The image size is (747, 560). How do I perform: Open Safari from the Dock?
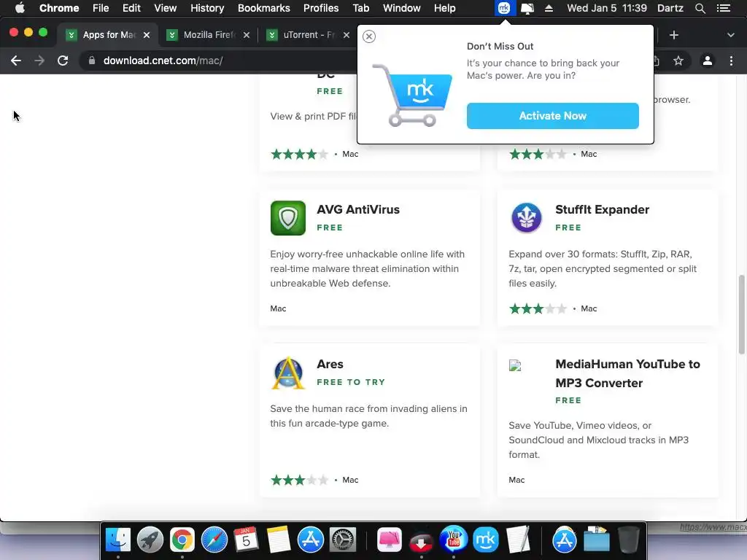214,540
